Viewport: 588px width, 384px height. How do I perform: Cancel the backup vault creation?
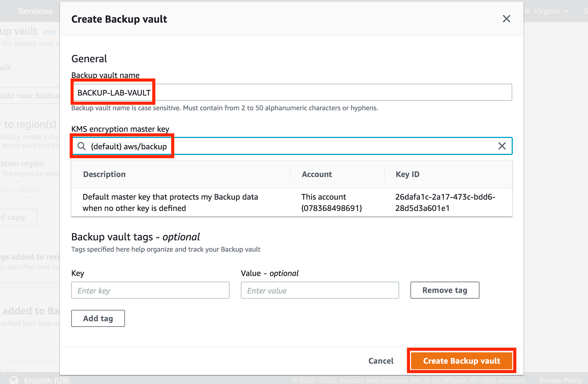click(x=381, y=361)
